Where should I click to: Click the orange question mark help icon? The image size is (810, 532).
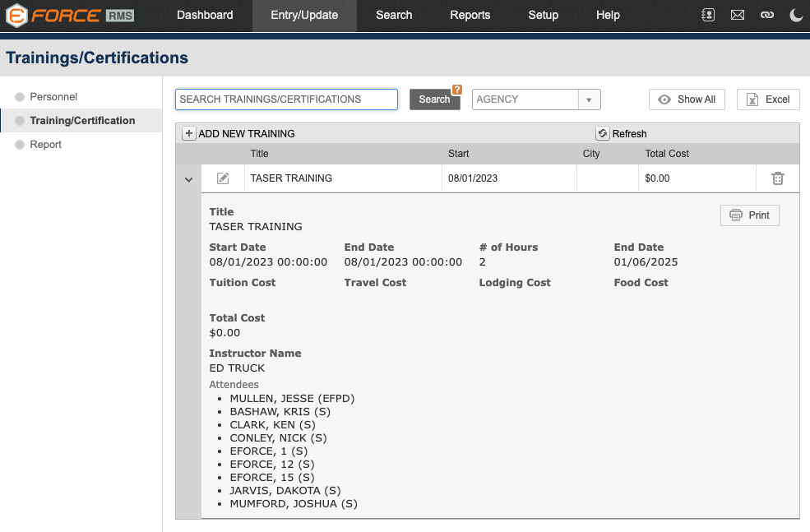tap(456, 89)
